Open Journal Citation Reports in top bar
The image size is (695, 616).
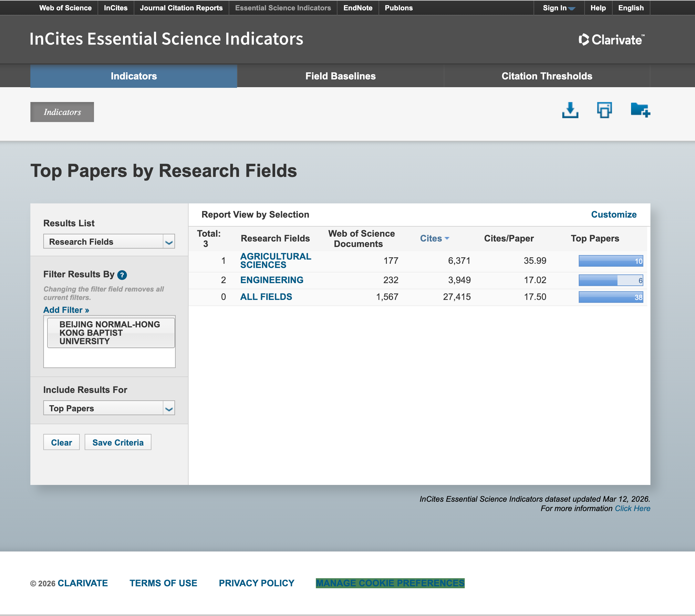[181, 8]
